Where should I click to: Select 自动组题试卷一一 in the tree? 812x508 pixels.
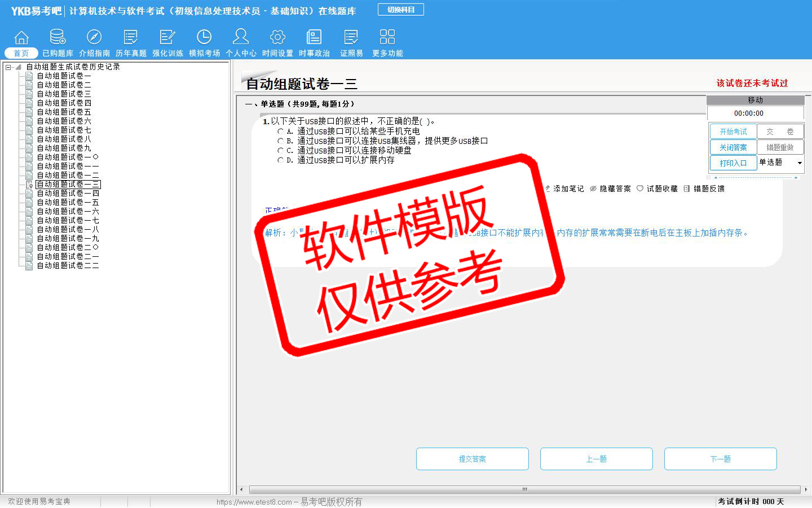pos(68,166)
